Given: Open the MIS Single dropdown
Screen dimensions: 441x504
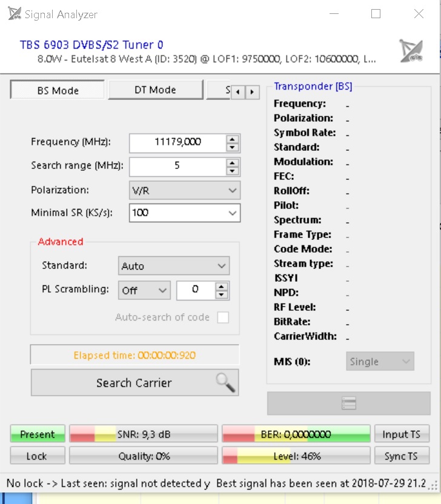Looking at the screenshot, I should (380, 361).
